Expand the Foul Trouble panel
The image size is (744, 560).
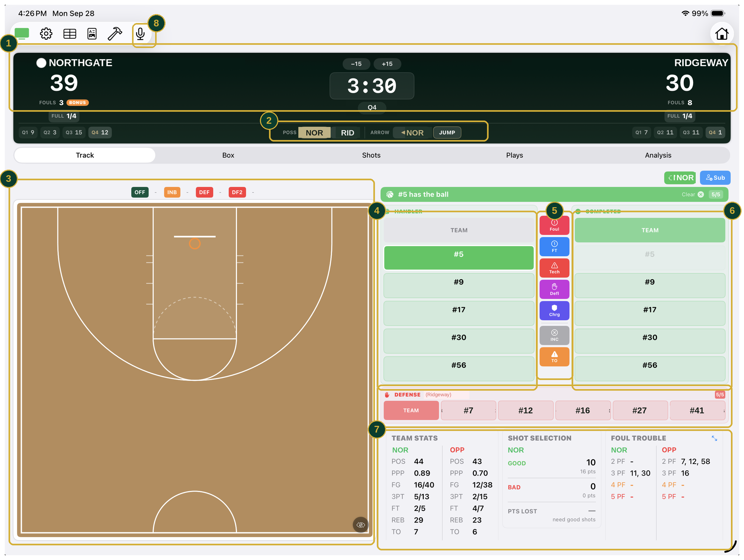pos(714,438)
